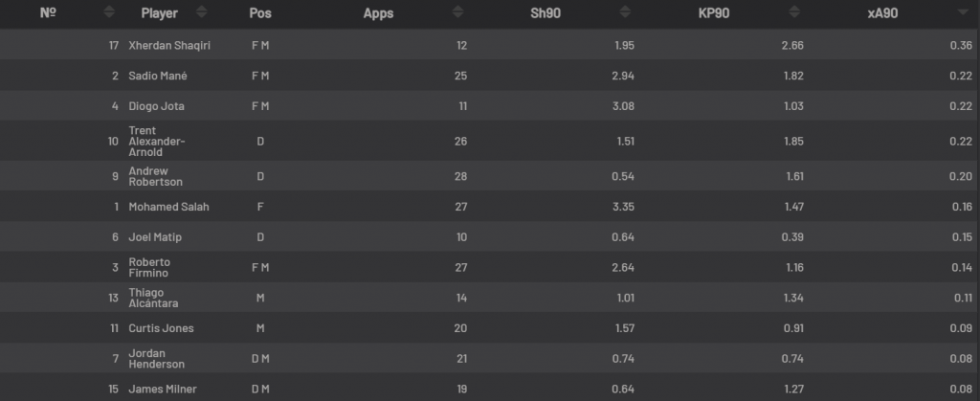980x401 pixels.
Task: Click the sort arrows beside Player header
Action: tap(201, 11)
